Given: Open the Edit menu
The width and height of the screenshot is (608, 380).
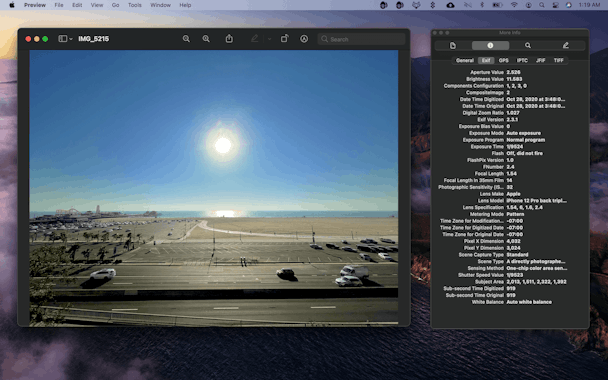Looking at the screenshot, I should pos(77,5).
